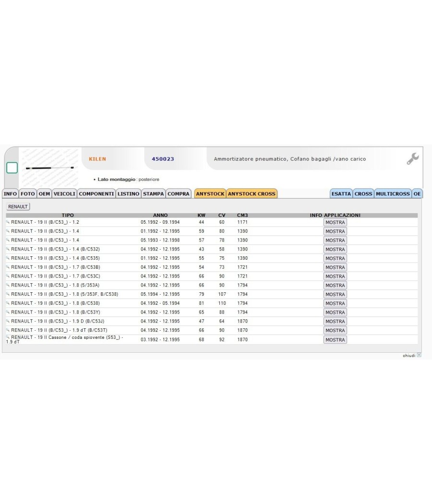Click MOSTRA for 1.8 (B/C53Y) row

335,312
